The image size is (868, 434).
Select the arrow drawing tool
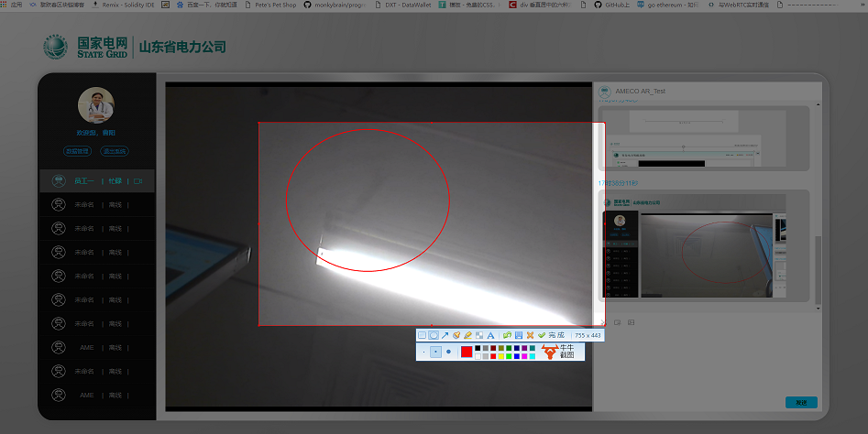coord(445,335)
